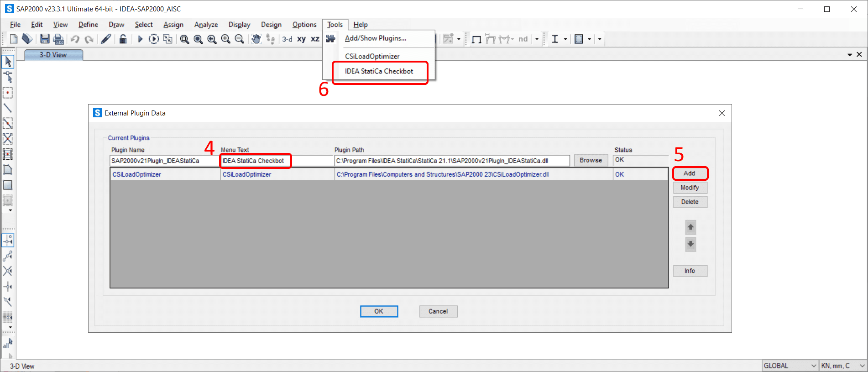The width and height of the screenshot is (868, 372).
Task: Click the Zoom In plus magnifier
Action: click(225, 39)
